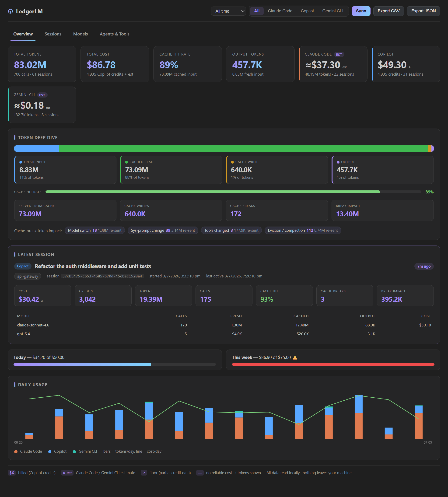Click the Served From Cache 73.09M value
448x497 pixels.
click(x=30, y=214)
